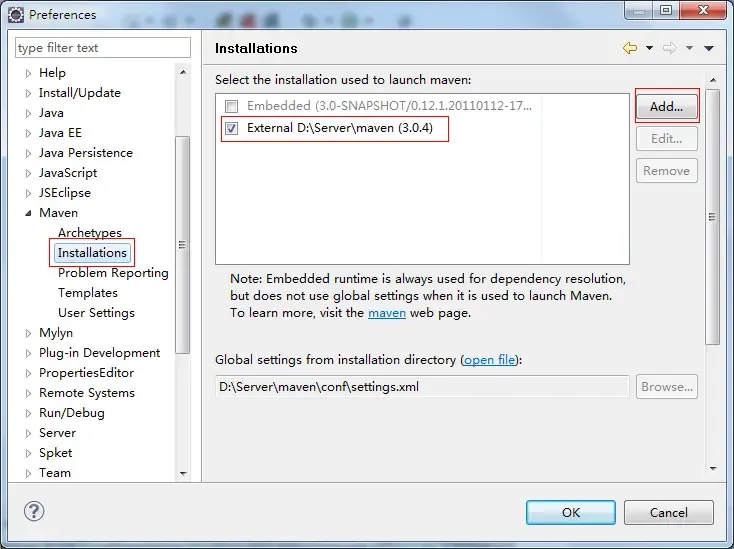Click right pane scroll down arrow
This screenshot has height=549, width=734.
(x=713, y=468)
